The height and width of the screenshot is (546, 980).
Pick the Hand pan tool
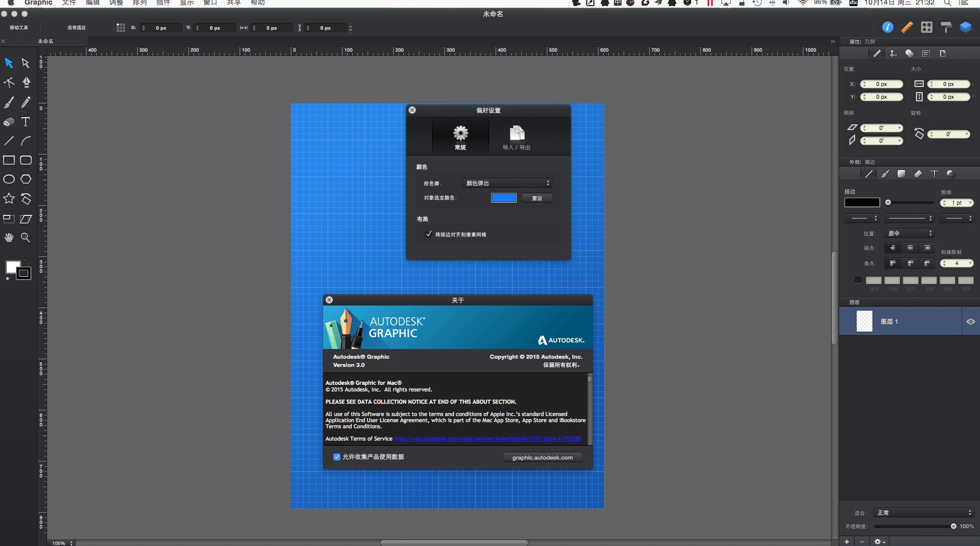point(9,237)
